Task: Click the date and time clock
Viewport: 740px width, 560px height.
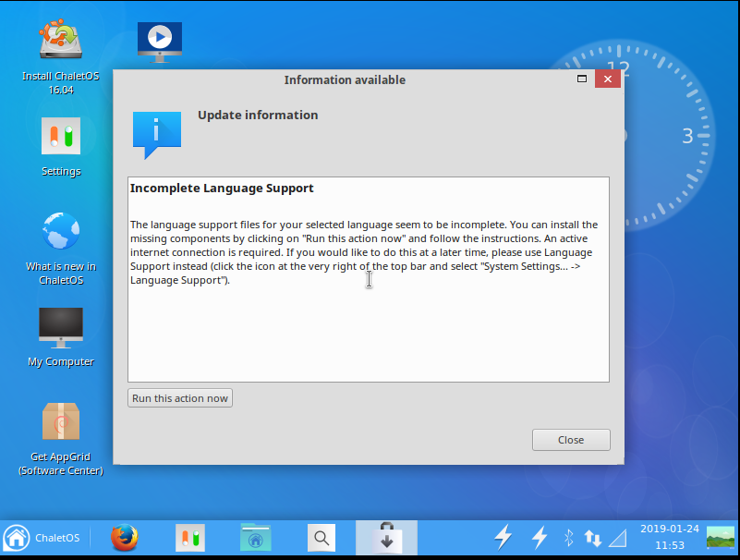Action: 672,537
